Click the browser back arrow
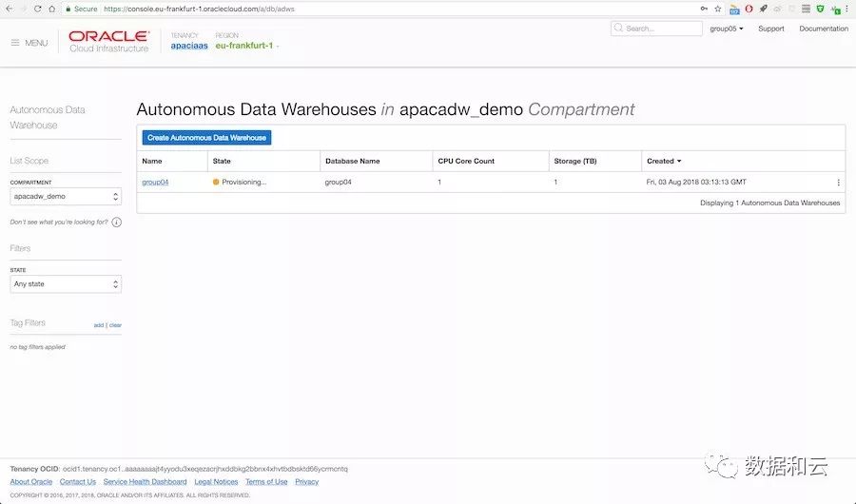Viewport: 856px width, 504px height. tap(9, 9)
